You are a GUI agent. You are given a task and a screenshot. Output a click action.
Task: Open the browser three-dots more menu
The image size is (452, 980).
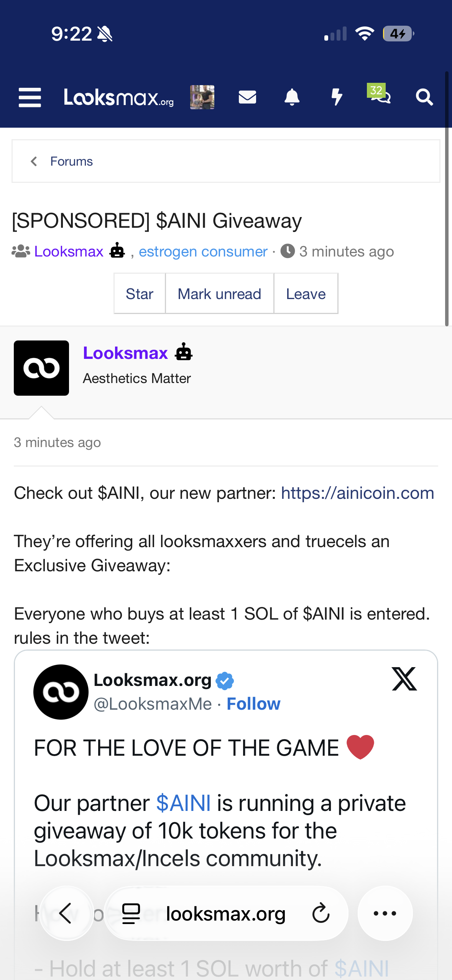(385, 913)
